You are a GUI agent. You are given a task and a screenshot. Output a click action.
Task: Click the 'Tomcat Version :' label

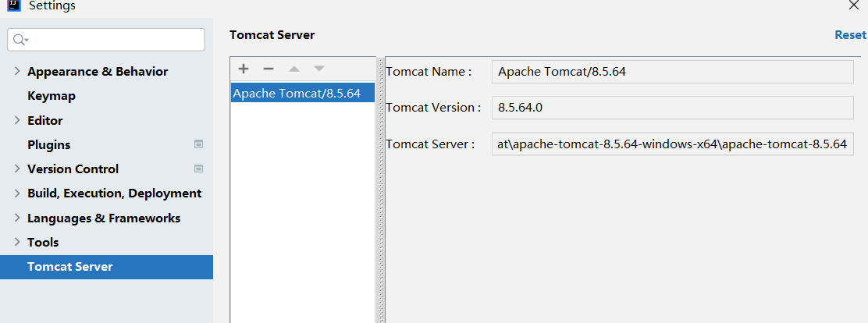(x=433, y=108)
